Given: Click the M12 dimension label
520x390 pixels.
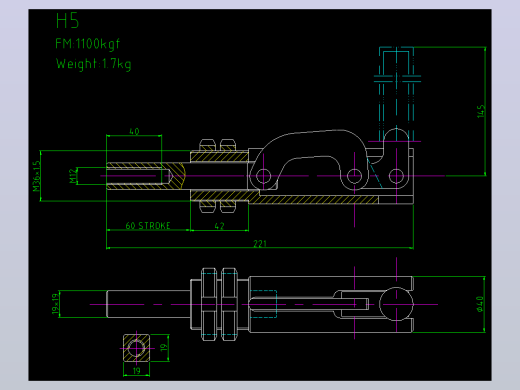Looking at the screenshot, I should coord(73,176).
